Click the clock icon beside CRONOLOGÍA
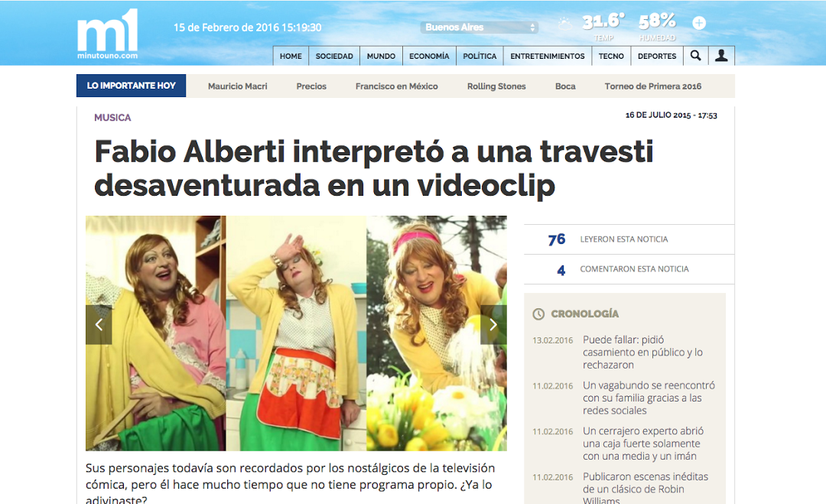 coord(538,314)
